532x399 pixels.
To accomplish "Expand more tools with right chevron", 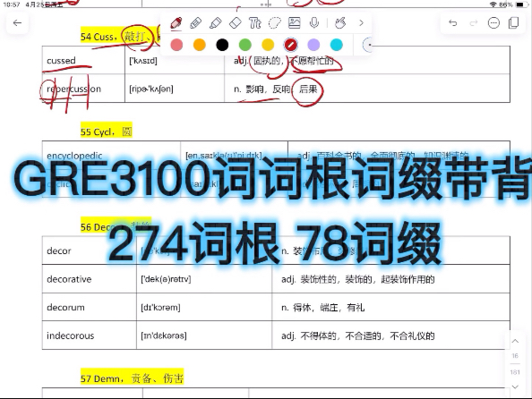I will click(x=361, y=23).
